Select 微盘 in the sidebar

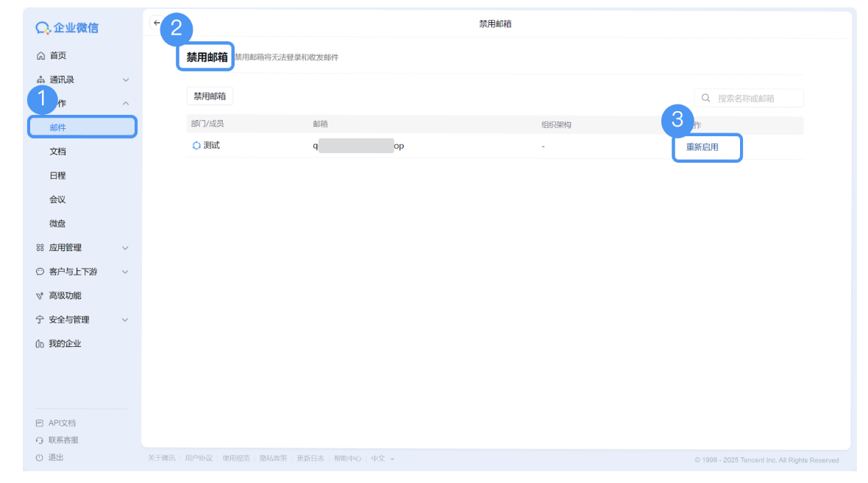pyautogui.click(x=57, y=224)
